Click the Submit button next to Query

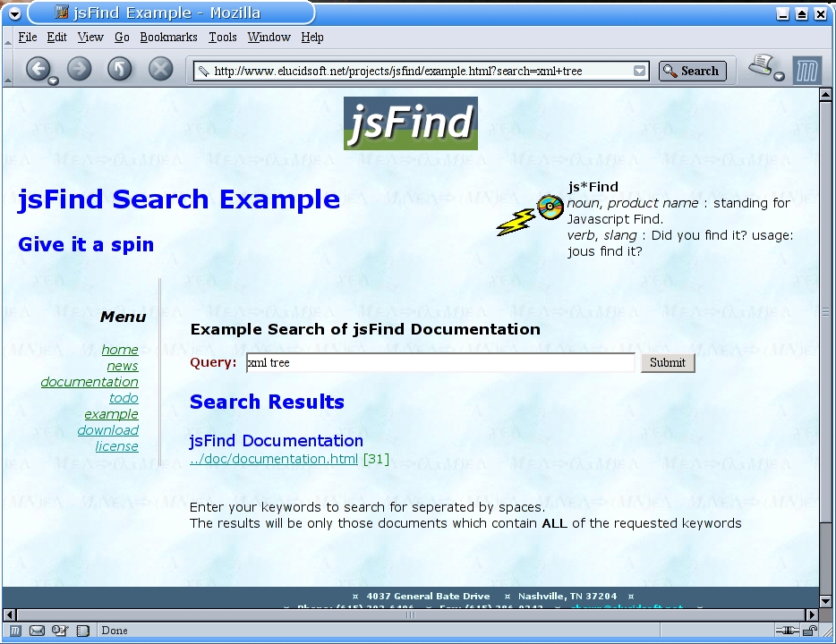point(668,362)
